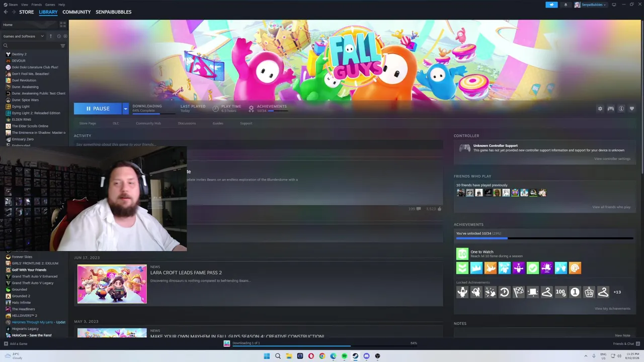Open Spotify from the taskbar
Screen dimensions: 644x362
click(x=344, y=356)
